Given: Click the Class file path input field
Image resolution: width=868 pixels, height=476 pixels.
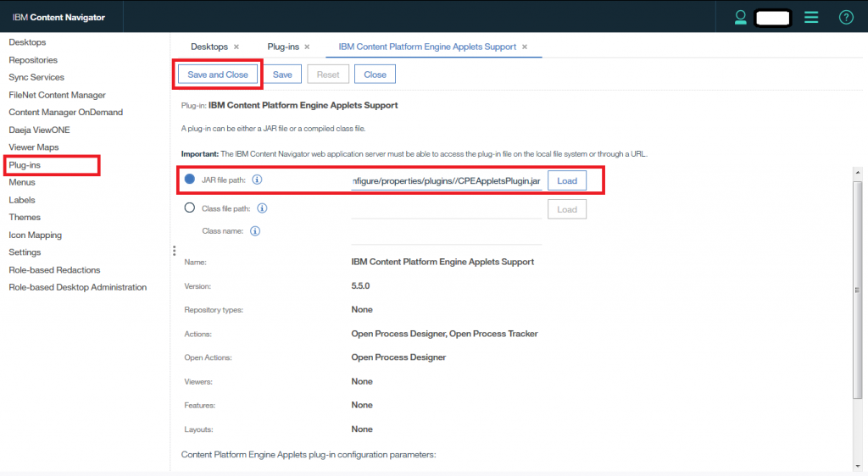Looking at the screenshot, I should pos(447,209).
